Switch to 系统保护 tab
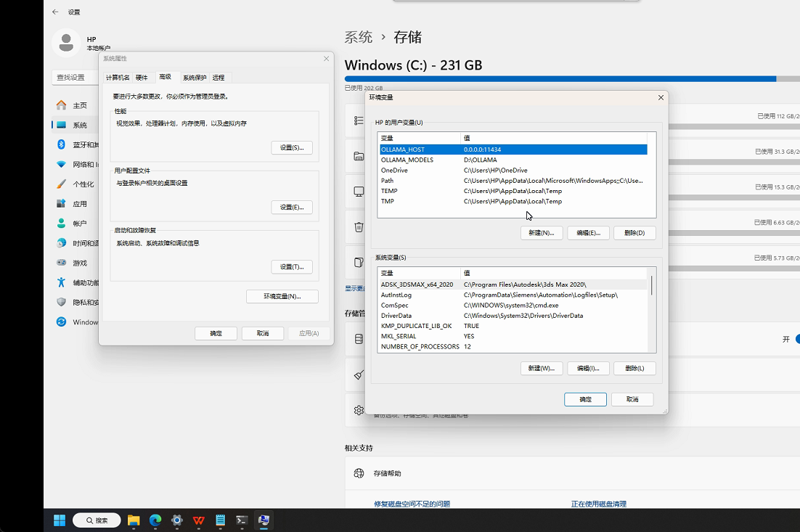This screenshot has width=800, height=532. click(x=195, y=78)
